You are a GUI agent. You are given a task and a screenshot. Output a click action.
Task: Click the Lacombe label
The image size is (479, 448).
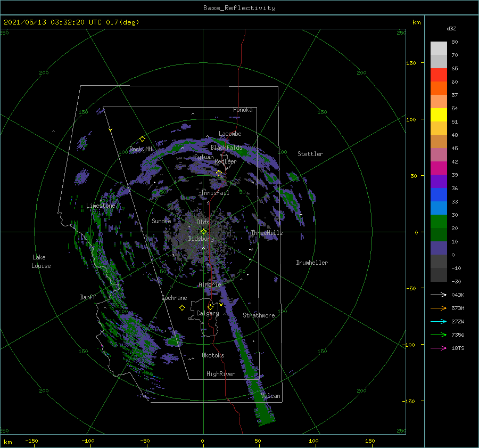[230, 134]
